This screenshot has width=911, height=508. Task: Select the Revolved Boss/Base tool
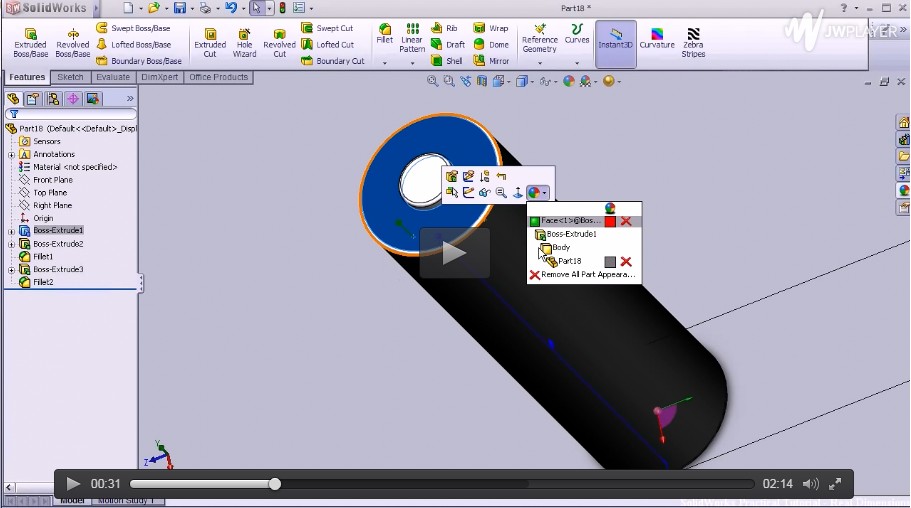pyautogui.click(x=73, y=42)
